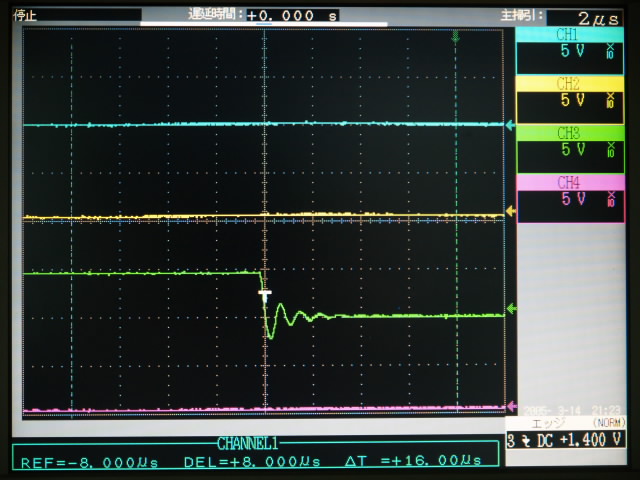The height and width of the screenshot is (480, 640).
Task: Click the 2μs timebase setting
Action: [x=598, y=17]
